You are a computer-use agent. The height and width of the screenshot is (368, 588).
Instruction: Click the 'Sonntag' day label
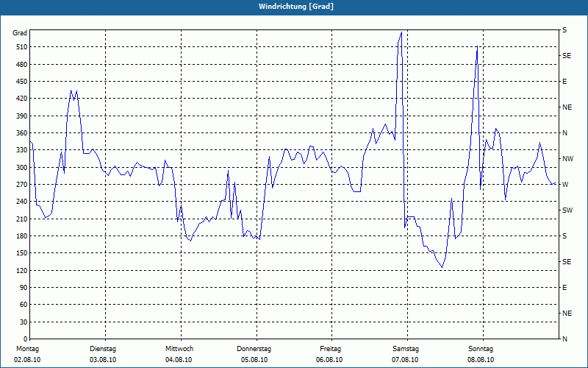click(x=481, y=349)
